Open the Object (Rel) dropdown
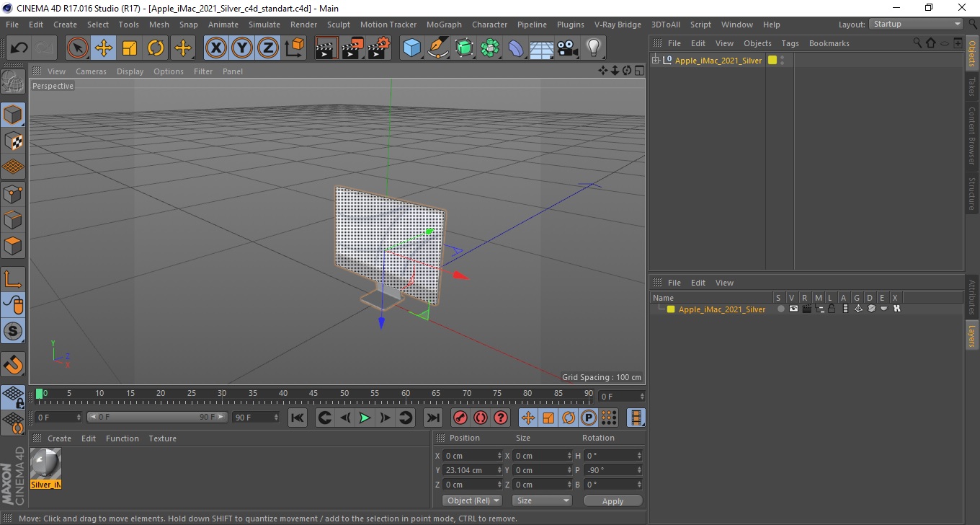This screenshot has height=525, width=980. click(x=473, y=500)
